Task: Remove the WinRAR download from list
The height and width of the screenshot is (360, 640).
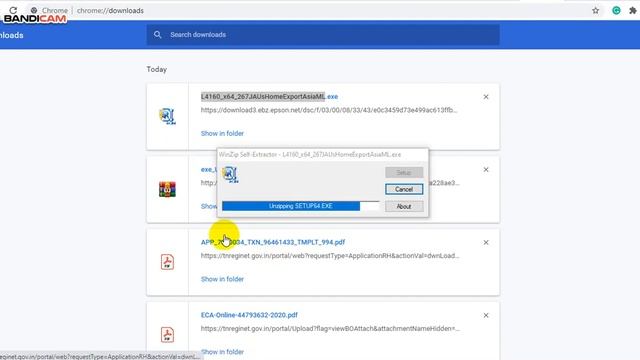Action: (486, 169)
